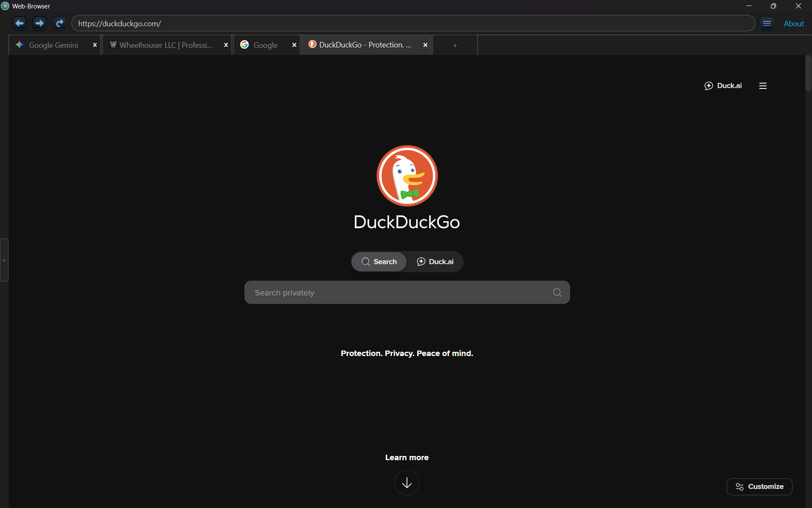Click the restore window button
This screenshot has height=508, width=812.
click(774, 6)
